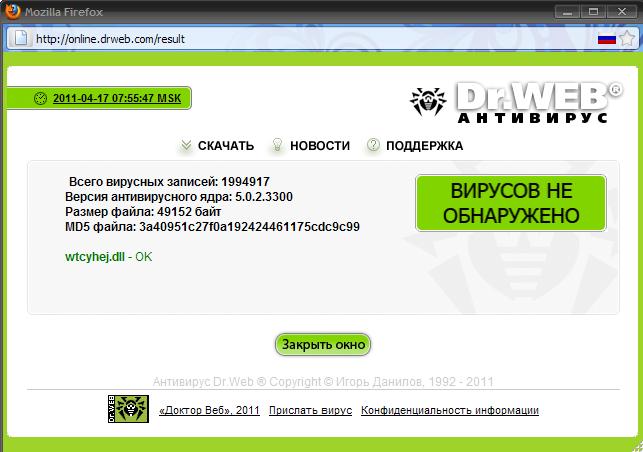Screen dimensions: 643x452
Task: Go to the НОВОСТИ section
Action: 320,146
